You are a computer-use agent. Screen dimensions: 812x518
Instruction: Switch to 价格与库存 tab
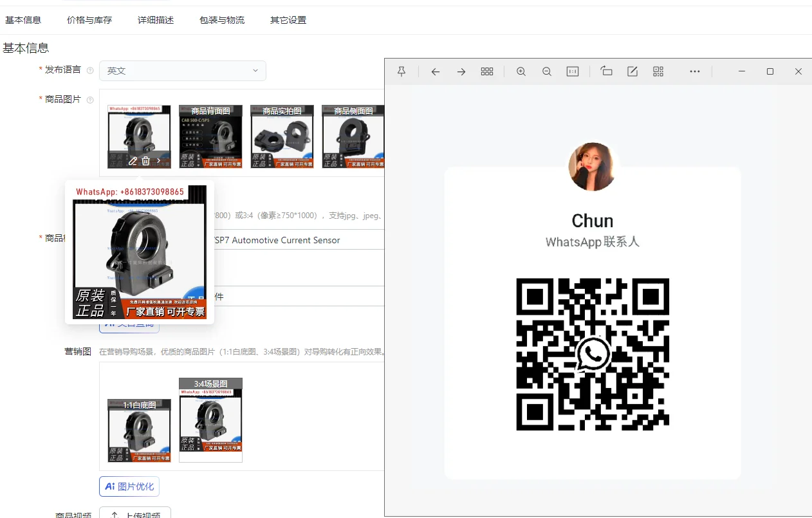(x=89, y=20)
